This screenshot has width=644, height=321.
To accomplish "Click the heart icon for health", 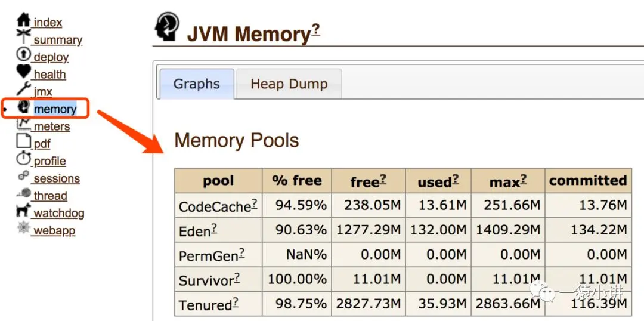I will (x=24, y=71).
